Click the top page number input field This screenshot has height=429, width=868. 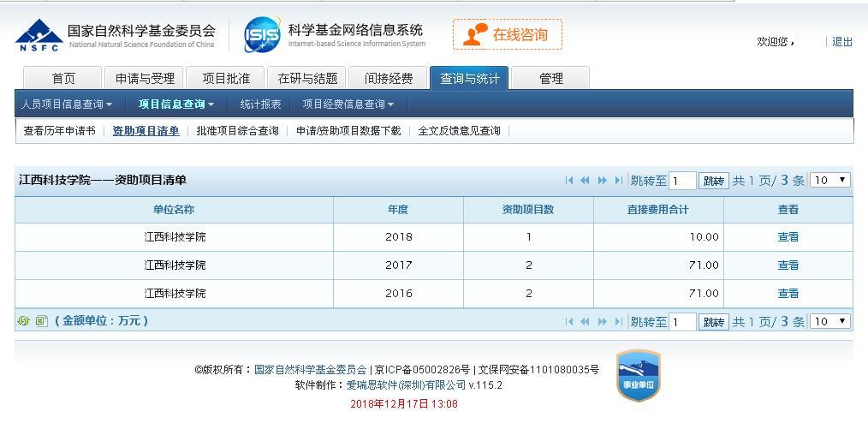(x=682, y=181)
